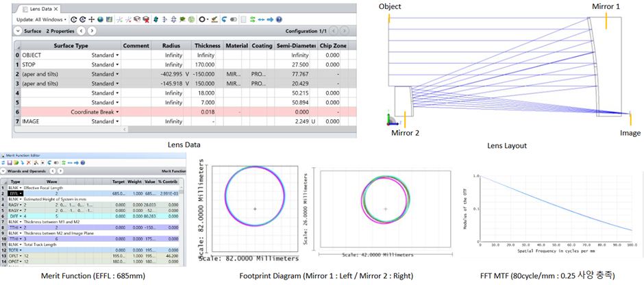Click the gray toggle switch in Merit Function toolbar
This screenshot has height=285, width=644.
point(56,162)
